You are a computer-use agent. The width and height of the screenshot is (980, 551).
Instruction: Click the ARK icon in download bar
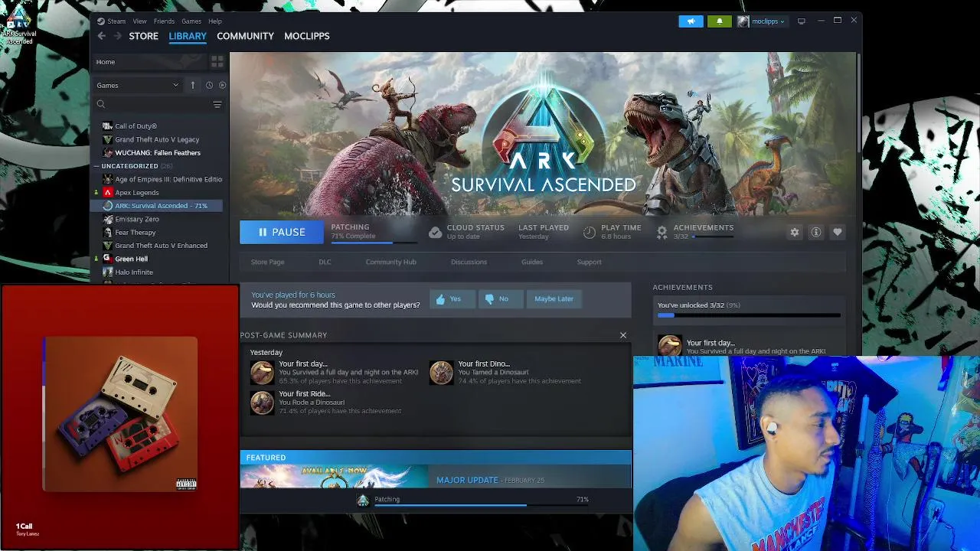(363, 500)
